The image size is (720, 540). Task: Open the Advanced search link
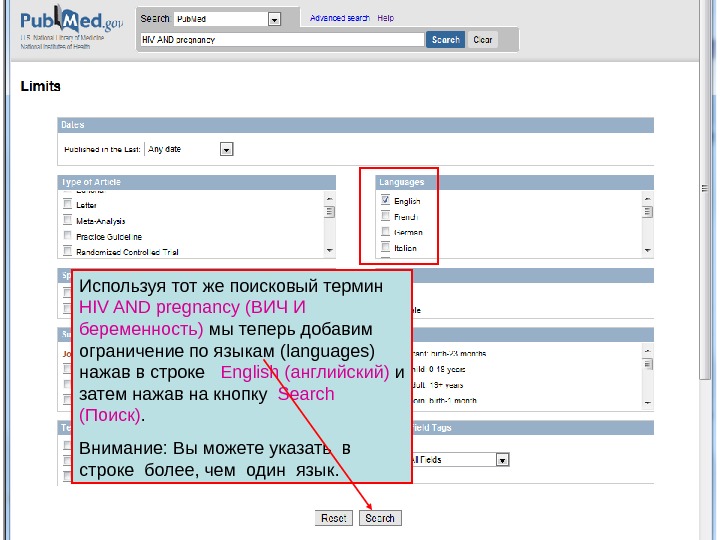click(339, 18)
